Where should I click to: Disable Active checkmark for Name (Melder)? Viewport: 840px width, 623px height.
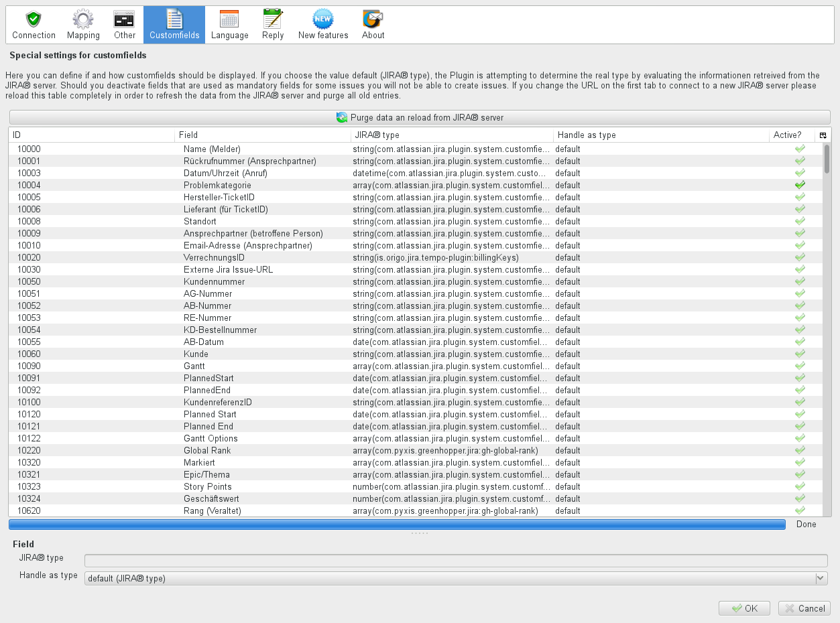[x=800, y=149]
